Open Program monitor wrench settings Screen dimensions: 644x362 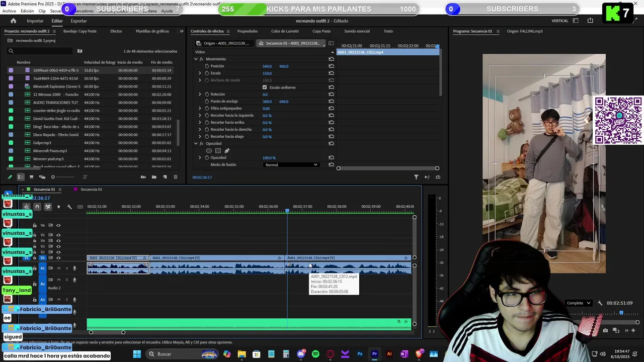pyautogui.click(x=600, y=303)
